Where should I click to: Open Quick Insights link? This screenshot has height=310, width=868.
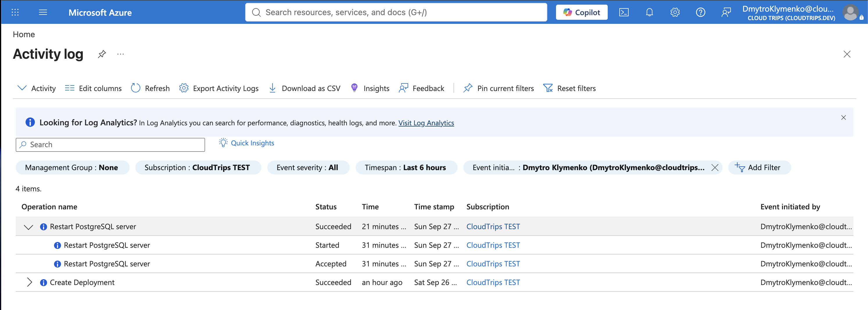pos(252,143)
